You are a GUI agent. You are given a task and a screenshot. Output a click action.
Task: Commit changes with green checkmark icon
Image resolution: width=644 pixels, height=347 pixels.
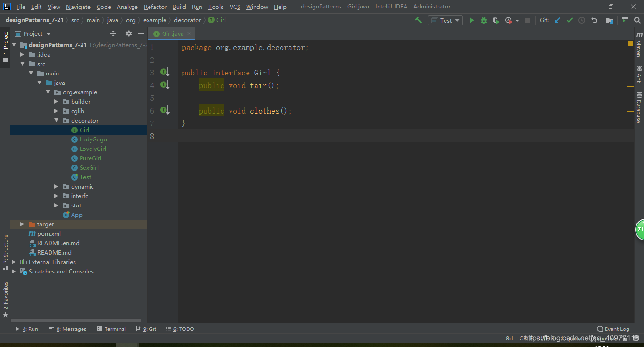570,20
